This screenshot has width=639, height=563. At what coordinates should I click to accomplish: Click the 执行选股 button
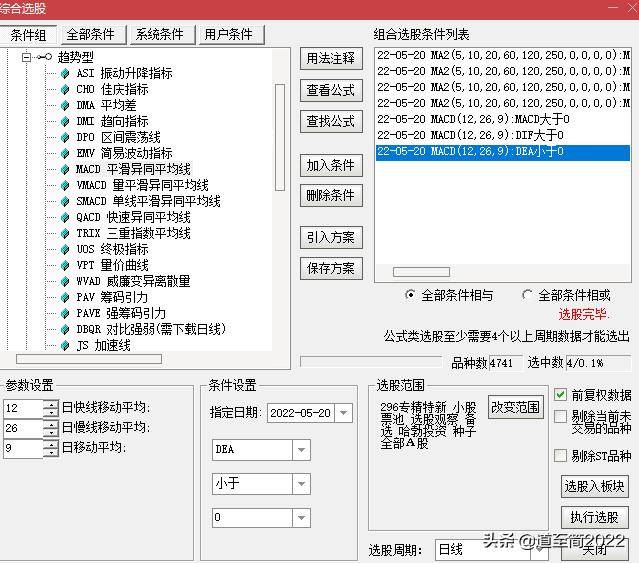(x=594, y=517)
